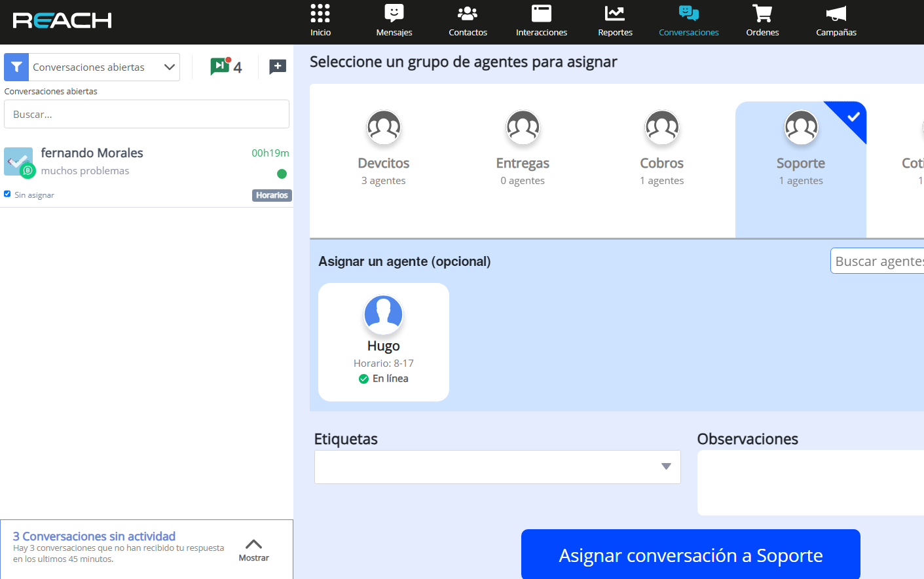Expand inactive conversations with Mostrar
Screen dimensions: 924x579
[x=253, y=550]
